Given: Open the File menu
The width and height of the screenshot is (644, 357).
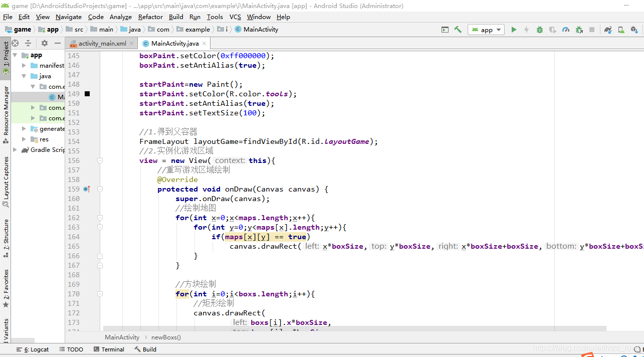Looking at the screenshot, I should pyautogui.click(x=8, y=17).
